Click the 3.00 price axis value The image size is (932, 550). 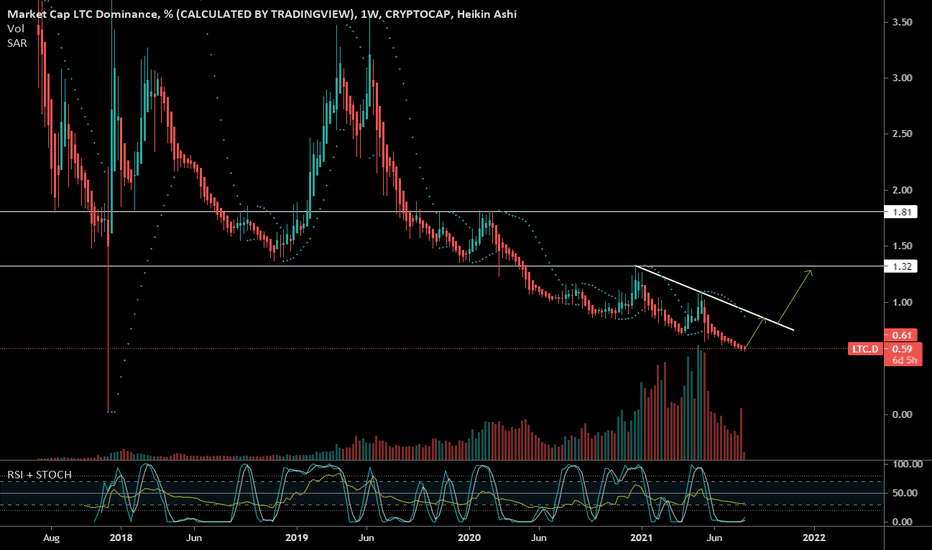[x=902, y=78]
